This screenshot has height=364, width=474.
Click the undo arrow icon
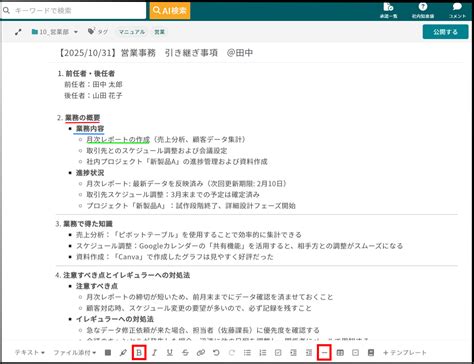click(x=216, y=352)
